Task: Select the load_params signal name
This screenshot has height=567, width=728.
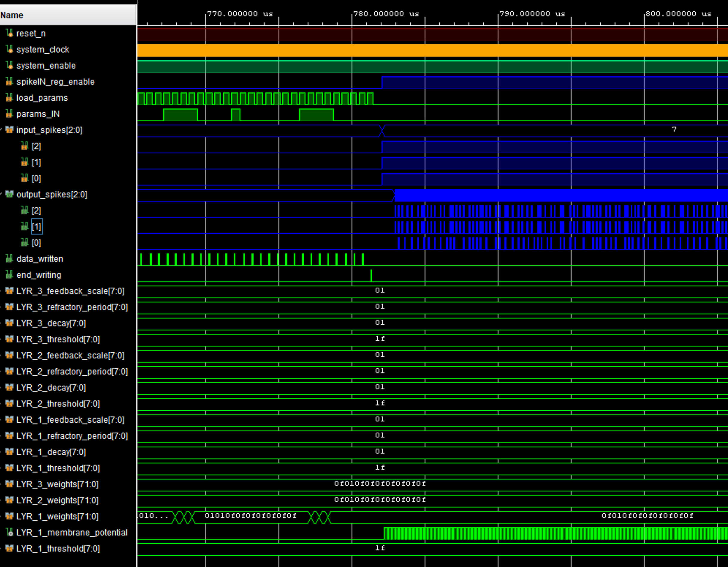Action: tap(42, 98)
